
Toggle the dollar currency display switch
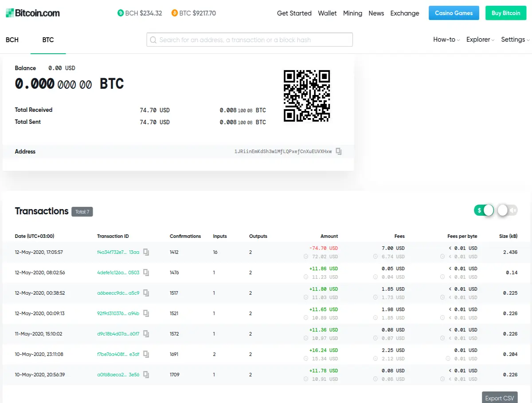[x=484, y=210]
